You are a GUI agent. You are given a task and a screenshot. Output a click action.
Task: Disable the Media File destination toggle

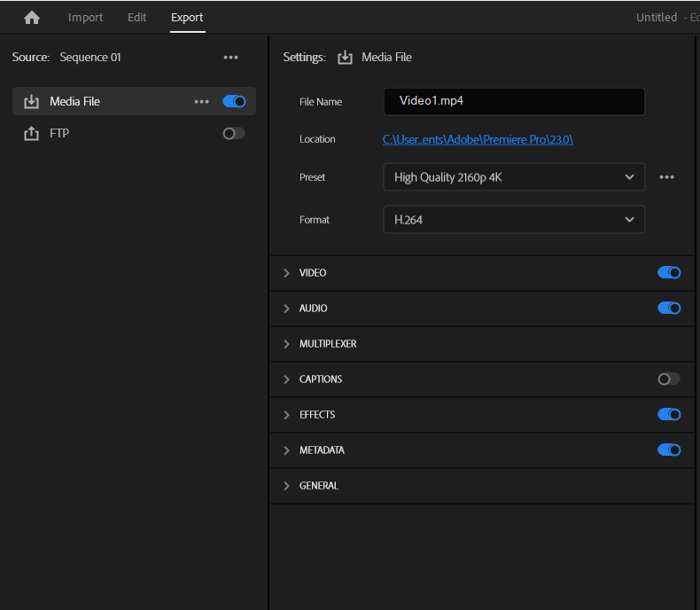[x=234, y=102]
